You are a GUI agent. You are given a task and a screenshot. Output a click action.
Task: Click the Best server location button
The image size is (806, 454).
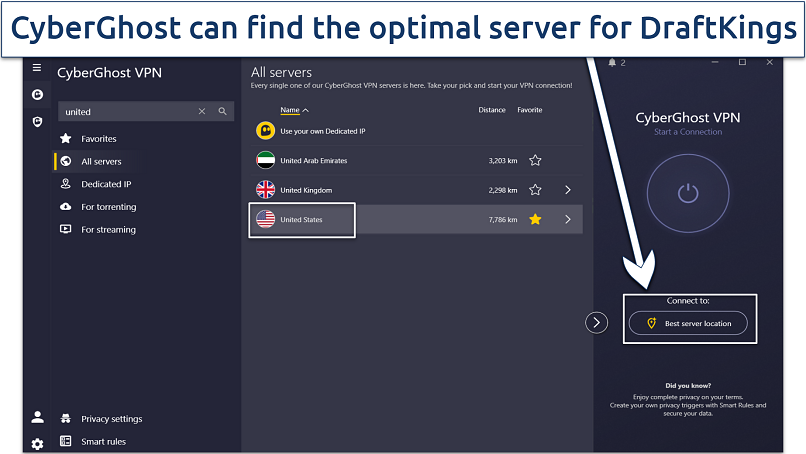[x=688, y=323]
